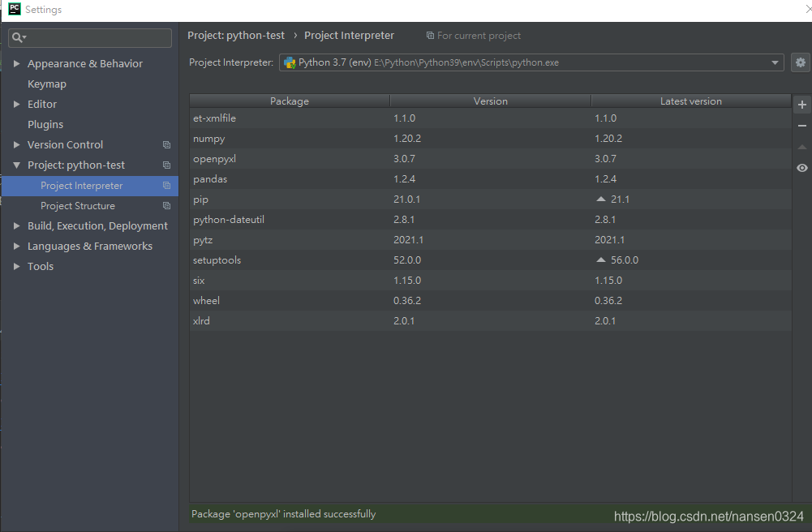Click the install package plus icon
The image size is (812, 532).
(801, 105)
